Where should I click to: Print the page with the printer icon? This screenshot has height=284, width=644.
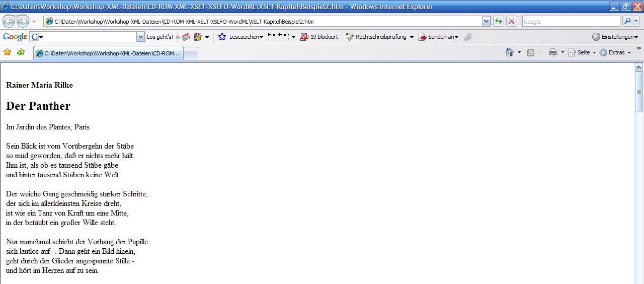click(x=553, y=52)
